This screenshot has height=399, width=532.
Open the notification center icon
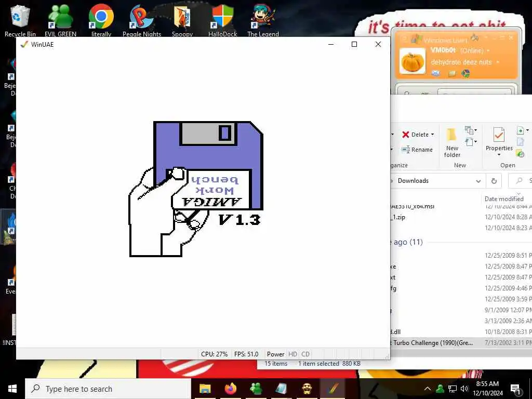click(x=515, y=389)
